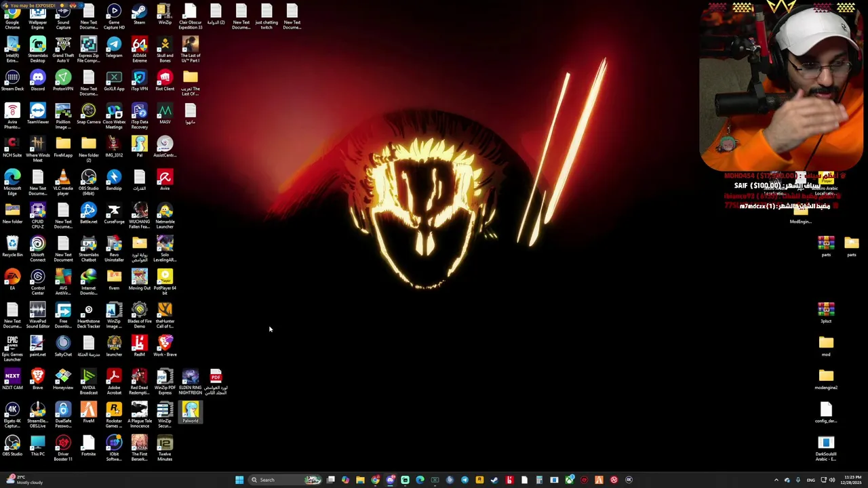Open the Game Capture HD shortcut
The image size is (868, 488).
114,16
